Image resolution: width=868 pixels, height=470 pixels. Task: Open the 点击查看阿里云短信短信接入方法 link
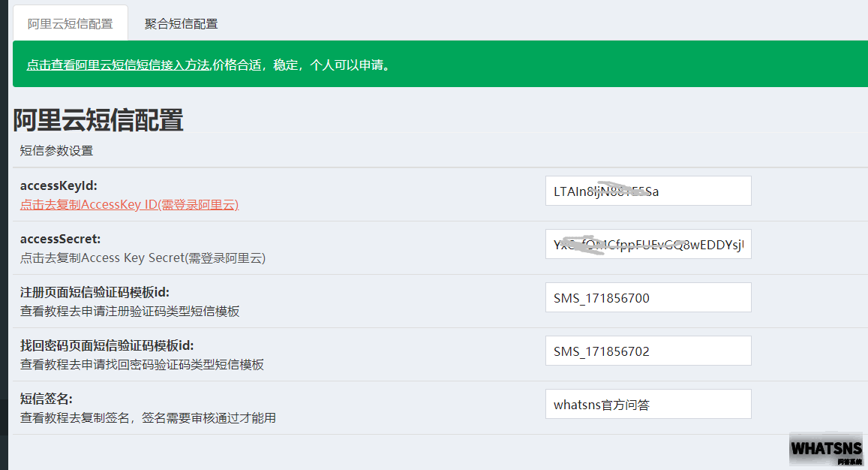pos(118,65)
